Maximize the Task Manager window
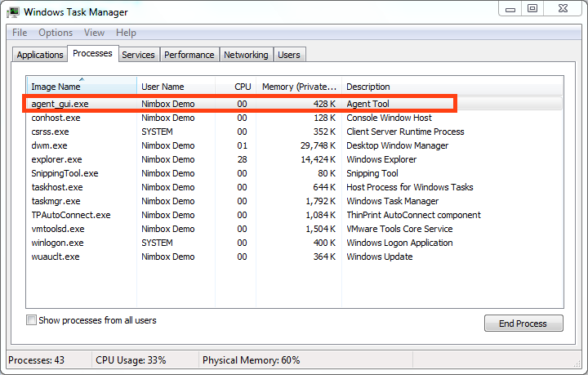This screenshot has height=375, width=588. point(532,9)
